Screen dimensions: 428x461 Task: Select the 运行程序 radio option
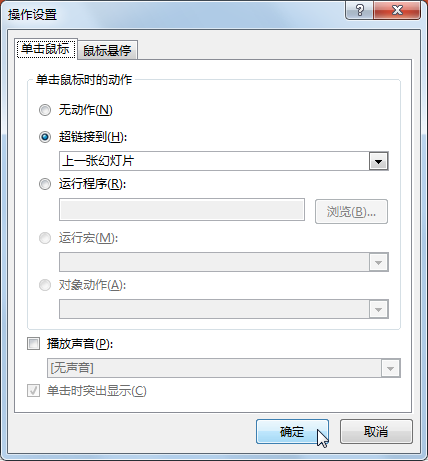pyautogui.click(x=45, y=184)
